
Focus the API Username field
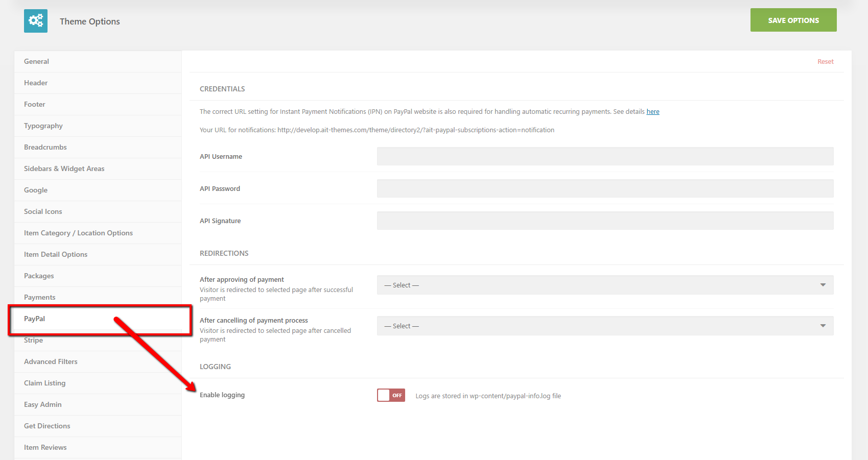(x=605, y=156)
